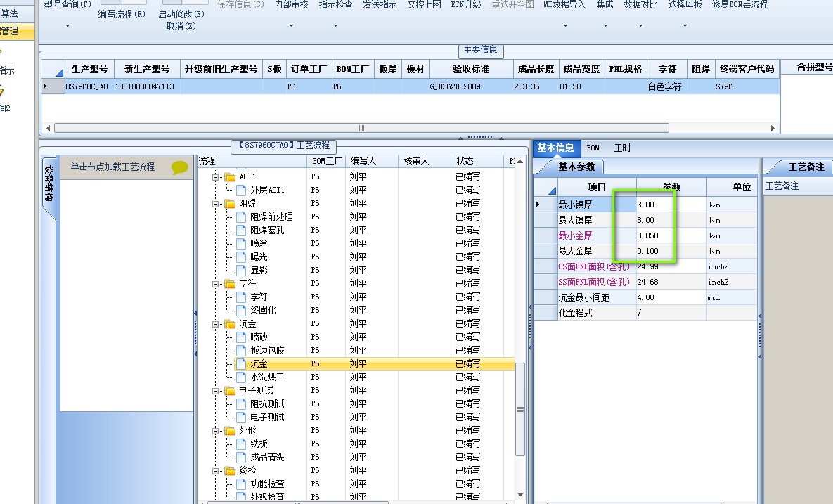Open the 数据对比 dropdown arrow
The width and height of the screenshot is (833, 504).
(640, 25)
